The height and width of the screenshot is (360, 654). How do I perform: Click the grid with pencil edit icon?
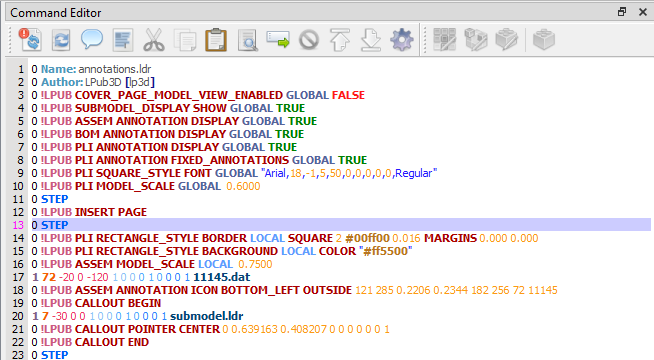tap(445, 40)
